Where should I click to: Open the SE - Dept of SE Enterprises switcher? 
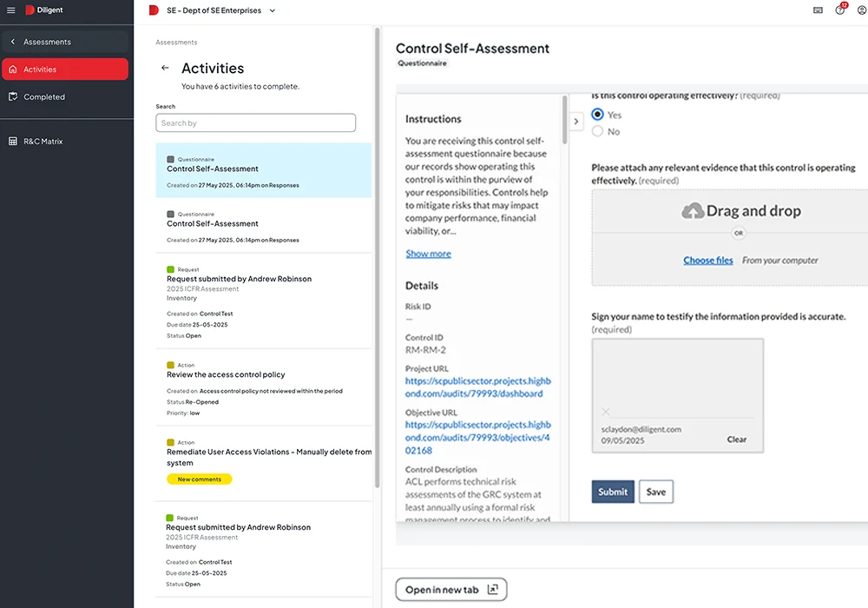pos(213,10)
